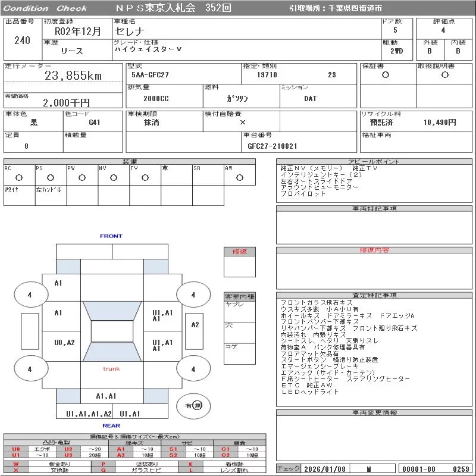Click the bottom-right tire circle near REAR
This screenshot has width=476, height=476.
[193, 369]
